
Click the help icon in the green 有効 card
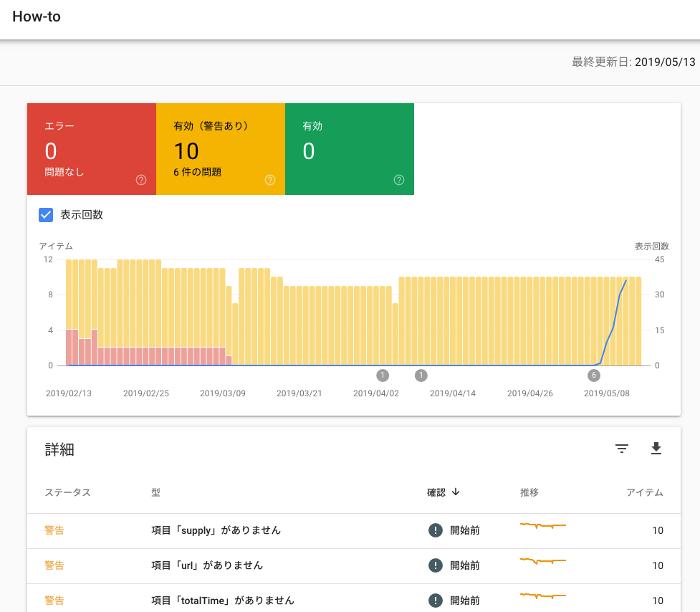(x=399, y=180)
